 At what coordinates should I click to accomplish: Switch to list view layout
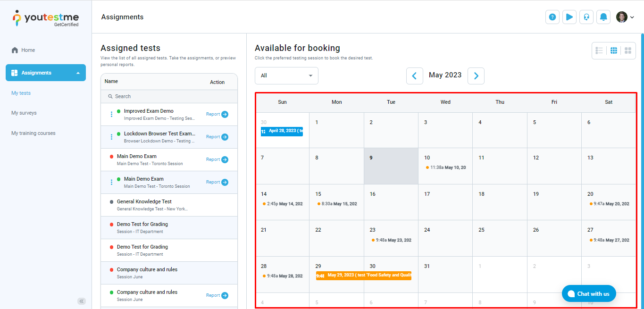click(600, 50)
